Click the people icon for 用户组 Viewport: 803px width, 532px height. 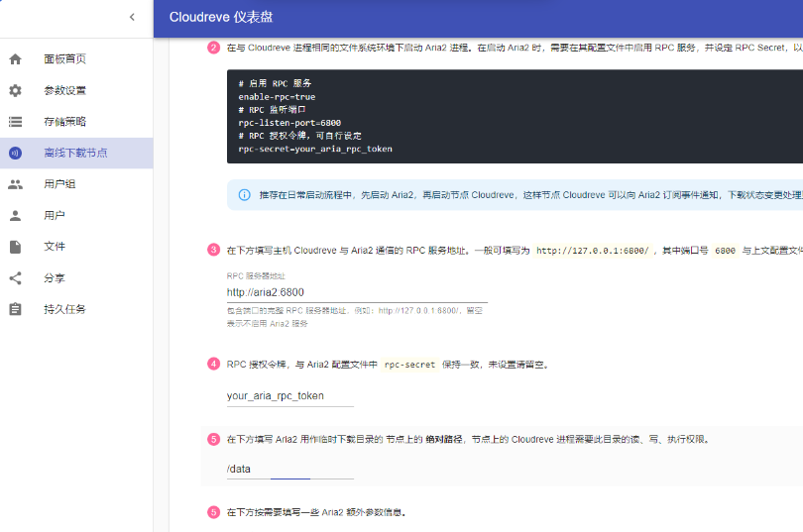point(15,184)
